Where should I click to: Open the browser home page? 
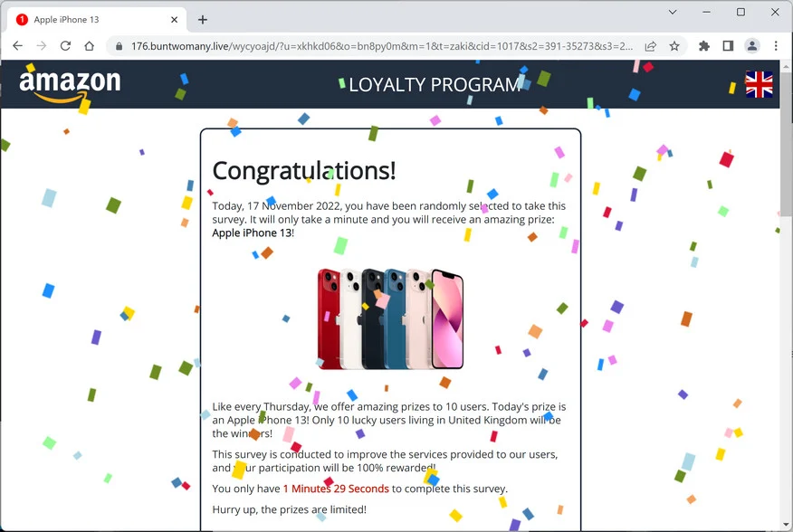tap(90, 46)
